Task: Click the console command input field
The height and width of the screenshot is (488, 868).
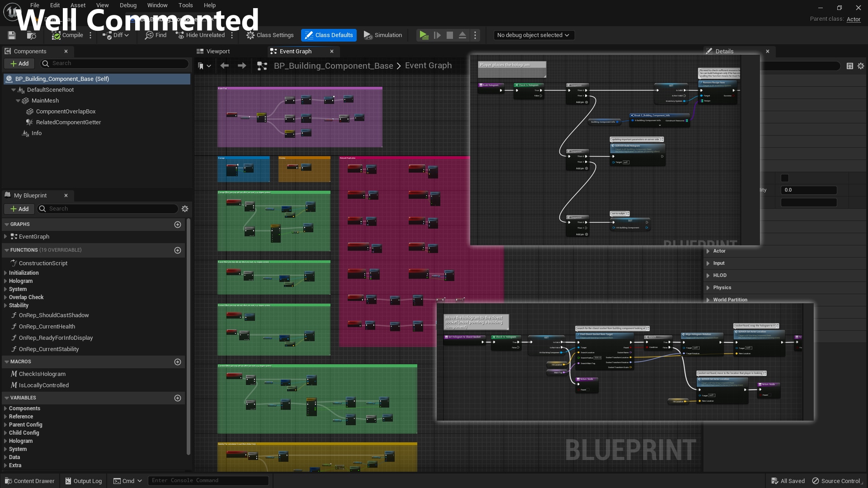Action: (x=208, y=481)
